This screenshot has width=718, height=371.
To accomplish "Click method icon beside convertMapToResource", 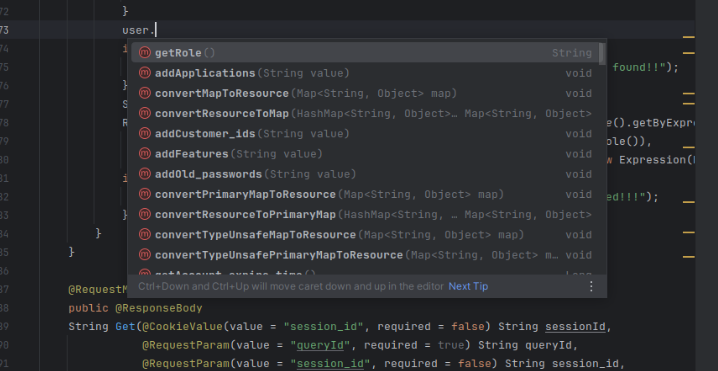I will (145, 93).
